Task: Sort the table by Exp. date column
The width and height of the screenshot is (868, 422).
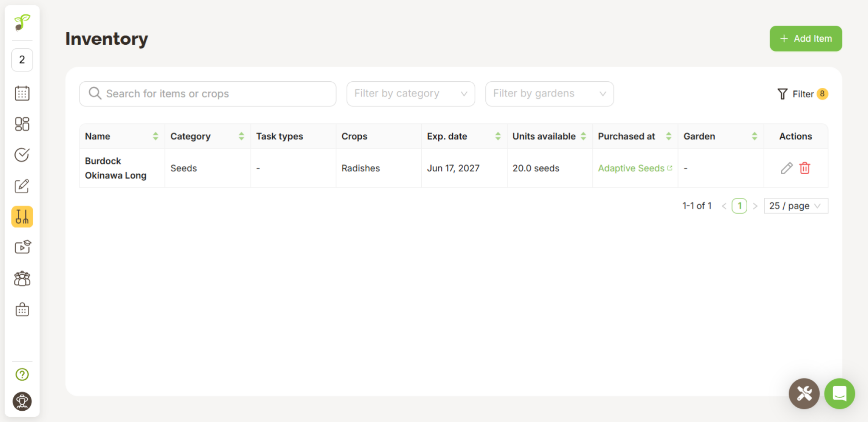Action: (498, 136)
